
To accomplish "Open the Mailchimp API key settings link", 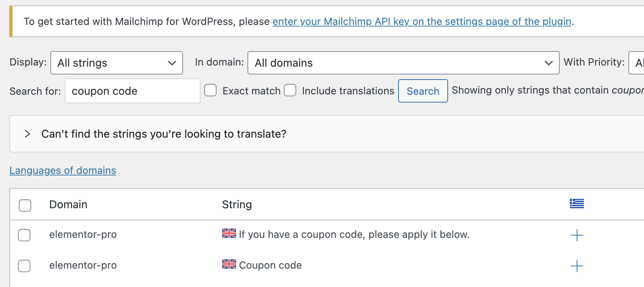I will point(422,21).
